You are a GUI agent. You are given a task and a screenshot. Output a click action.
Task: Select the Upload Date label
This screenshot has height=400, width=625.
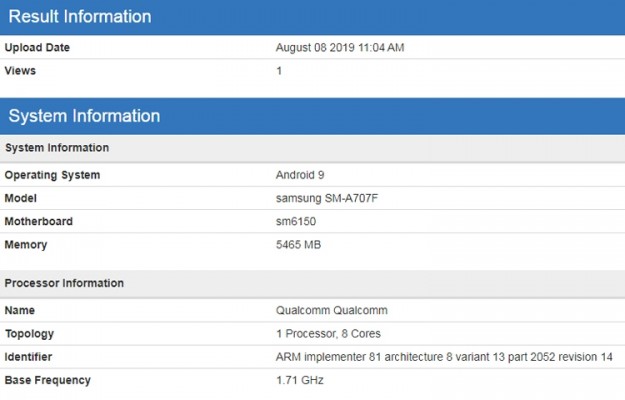coord(38,47)
